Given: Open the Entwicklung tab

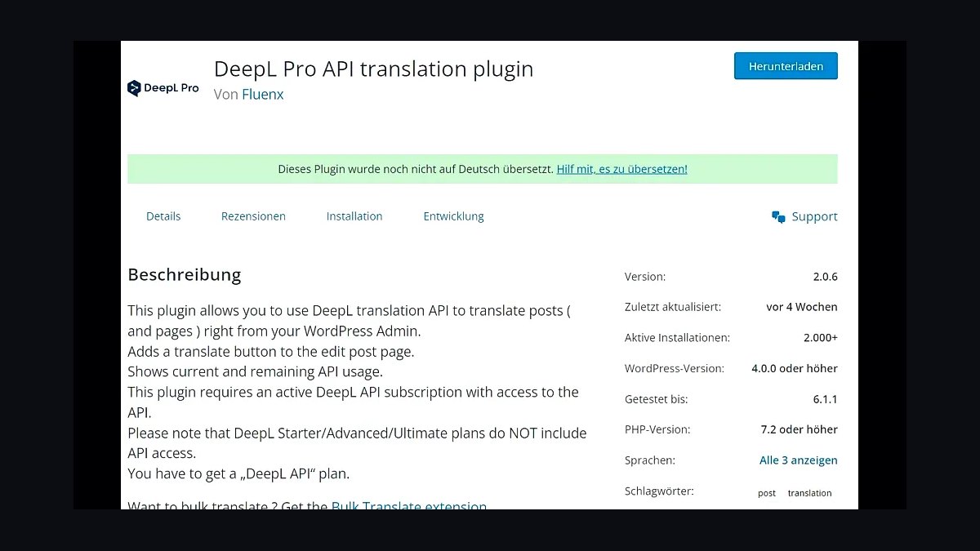Looking at the screenshot, I should click(453, 216).
